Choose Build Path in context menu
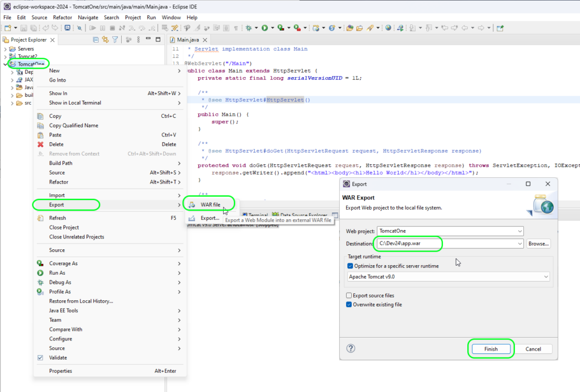Viewport: 580px width, 392px height. coord(110,163)
